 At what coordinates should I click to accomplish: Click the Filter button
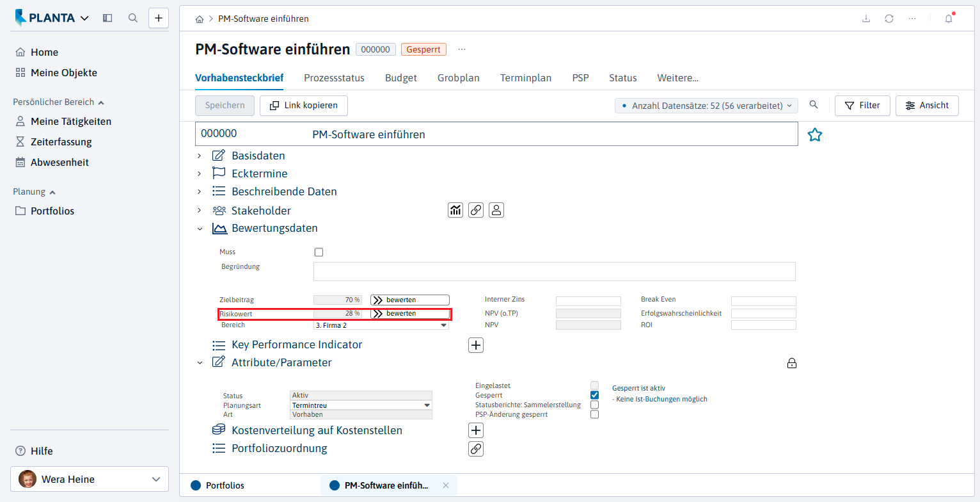862,106
